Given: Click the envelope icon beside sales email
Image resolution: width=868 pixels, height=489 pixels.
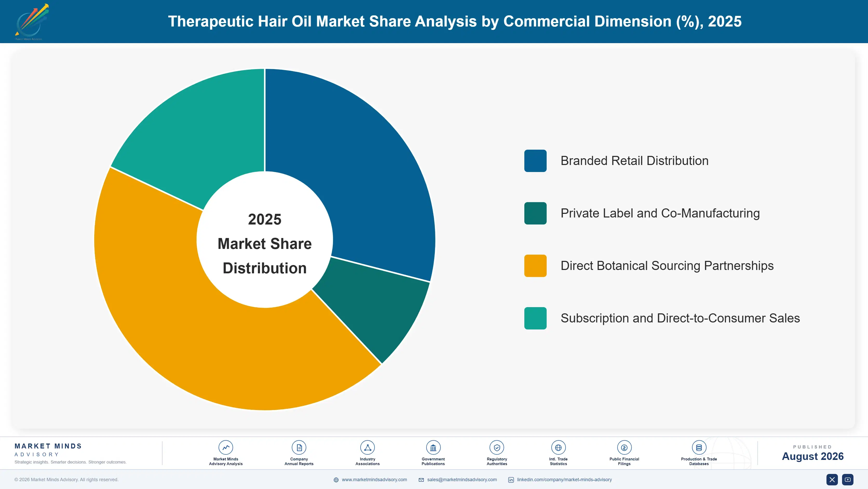Looking at the screenshot, I should (x=421, y=480).
